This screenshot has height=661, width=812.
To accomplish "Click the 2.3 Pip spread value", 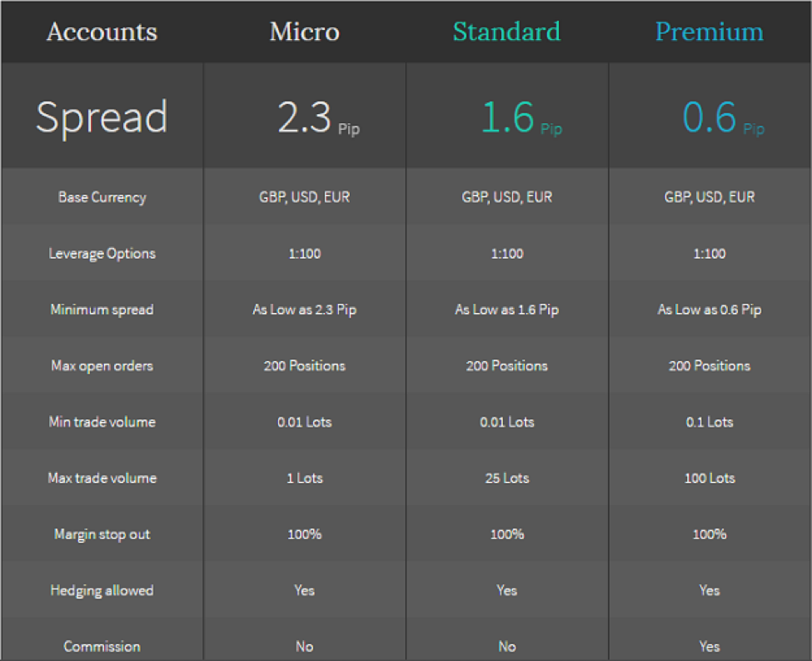I will (318, 117).
